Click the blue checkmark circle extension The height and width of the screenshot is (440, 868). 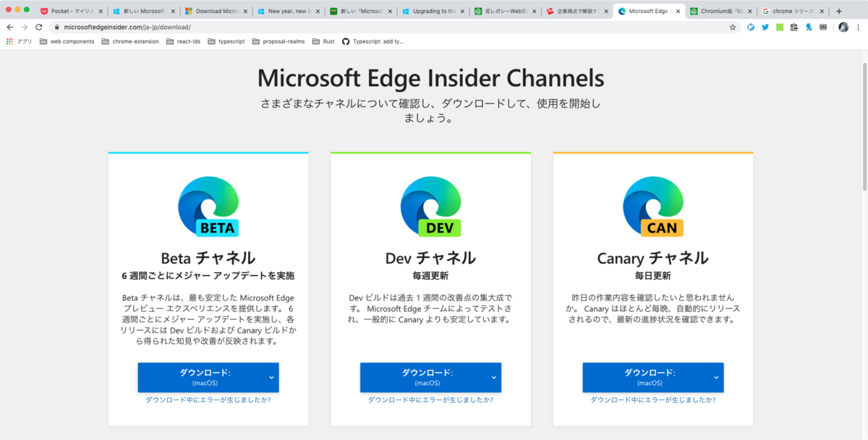pos(751,27)
